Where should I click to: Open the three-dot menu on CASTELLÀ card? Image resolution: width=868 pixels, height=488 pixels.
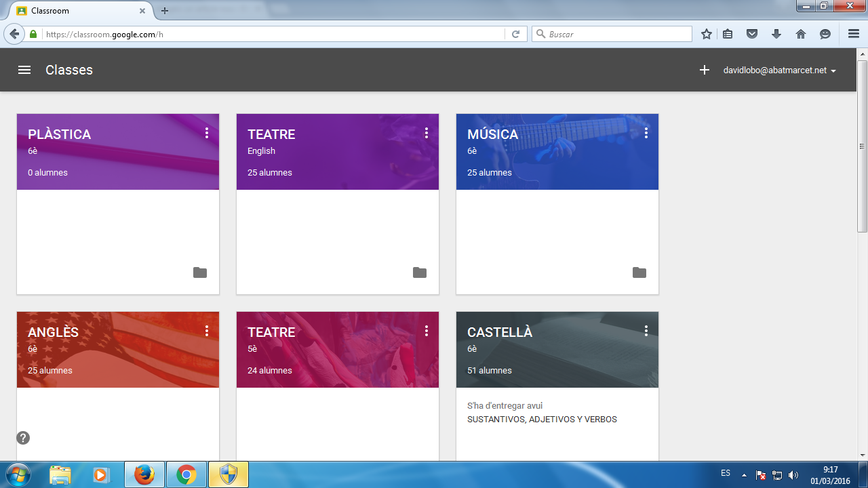(646, 331)
